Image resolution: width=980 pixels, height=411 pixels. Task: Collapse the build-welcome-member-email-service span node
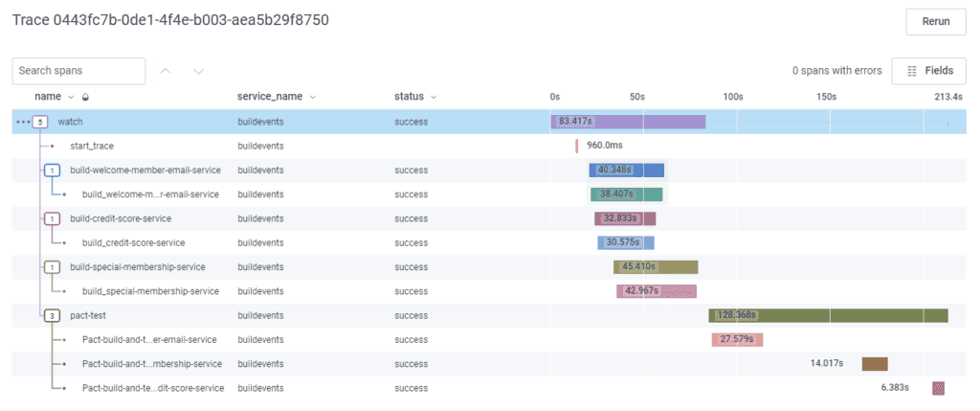coord(53,171)
